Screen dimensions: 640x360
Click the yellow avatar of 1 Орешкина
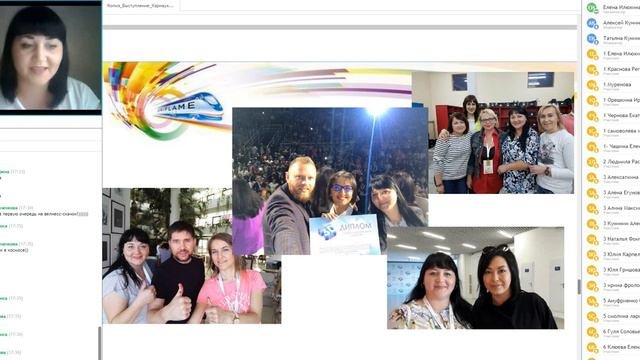[x=592, y=100]
